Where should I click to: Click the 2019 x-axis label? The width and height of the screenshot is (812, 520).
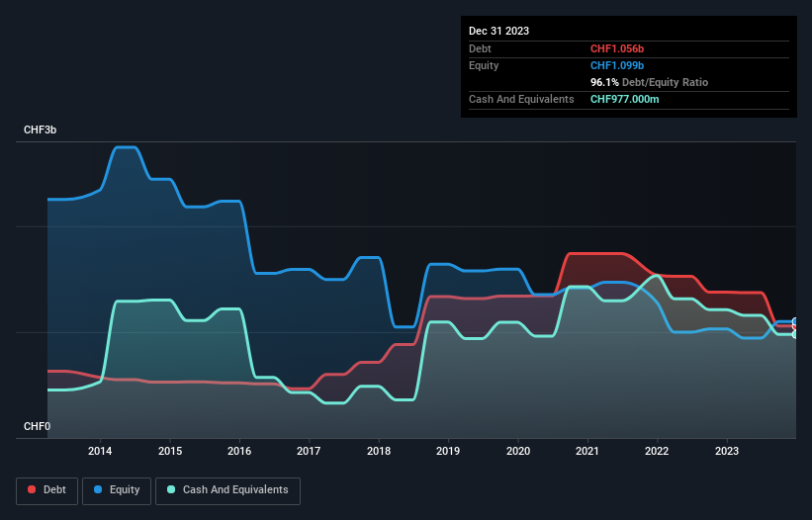(448, 451)
